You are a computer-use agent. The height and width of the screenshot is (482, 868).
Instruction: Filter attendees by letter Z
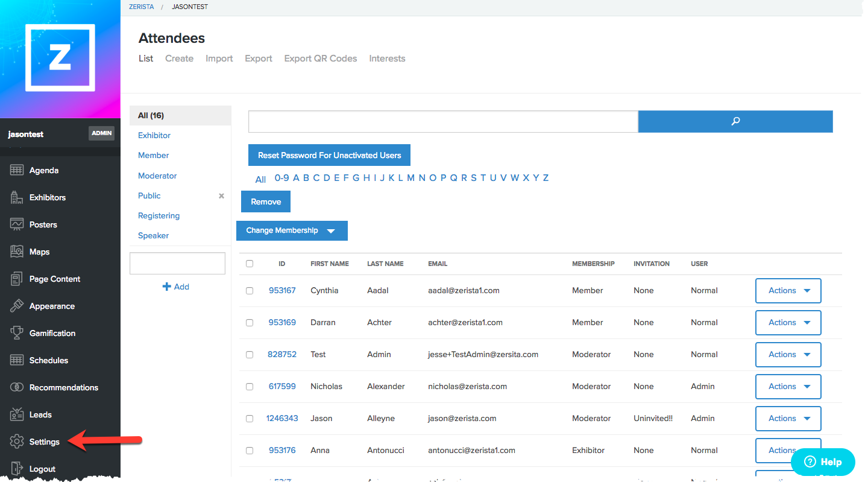(x=546, y=178)
